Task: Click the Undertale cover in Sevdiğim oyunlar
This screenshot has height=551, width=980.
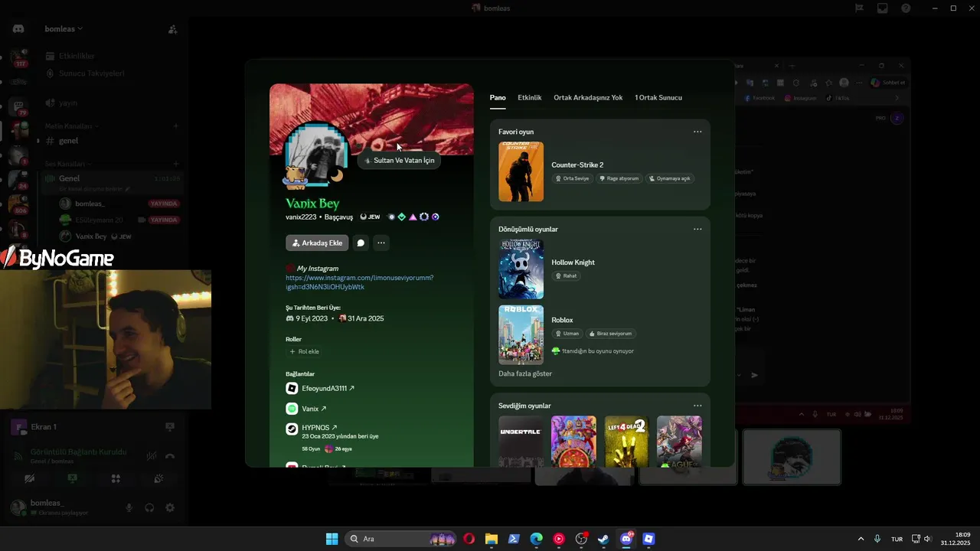Action: [521, 442]
